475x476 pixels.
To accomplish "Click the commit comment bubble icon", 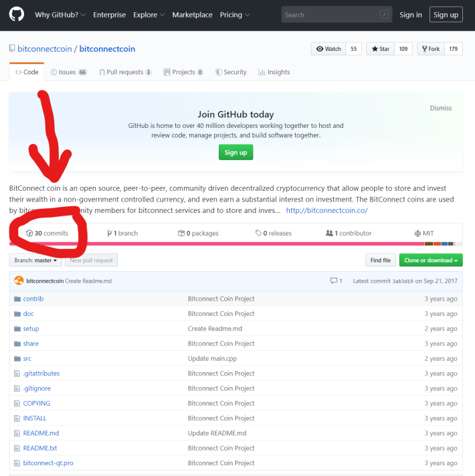I will coord(334,281).
